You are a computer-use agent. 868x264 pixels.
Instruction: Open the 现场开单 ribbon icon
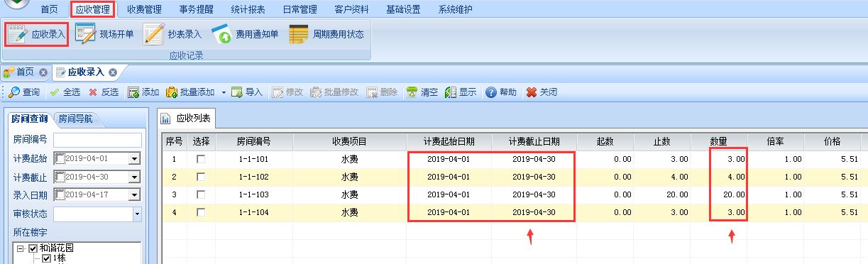pyautogui.click(x=84, y=34)
